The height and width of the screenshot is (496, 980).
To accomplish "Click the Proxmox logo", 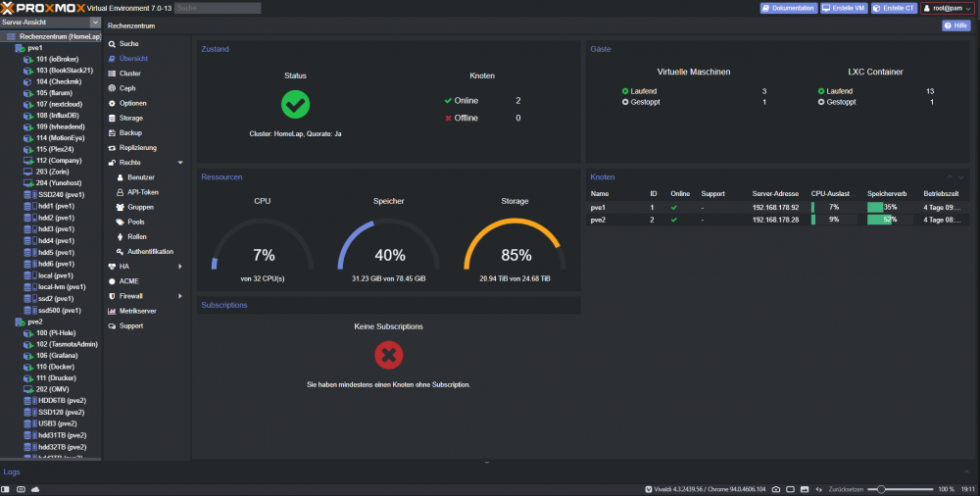I will (42, 8).
